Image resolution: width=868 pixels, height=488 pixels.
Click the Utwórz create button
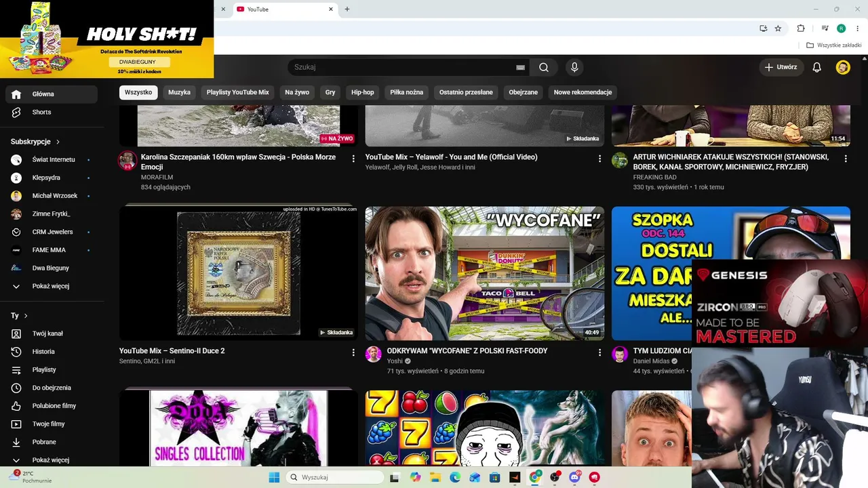pos(781,67)
